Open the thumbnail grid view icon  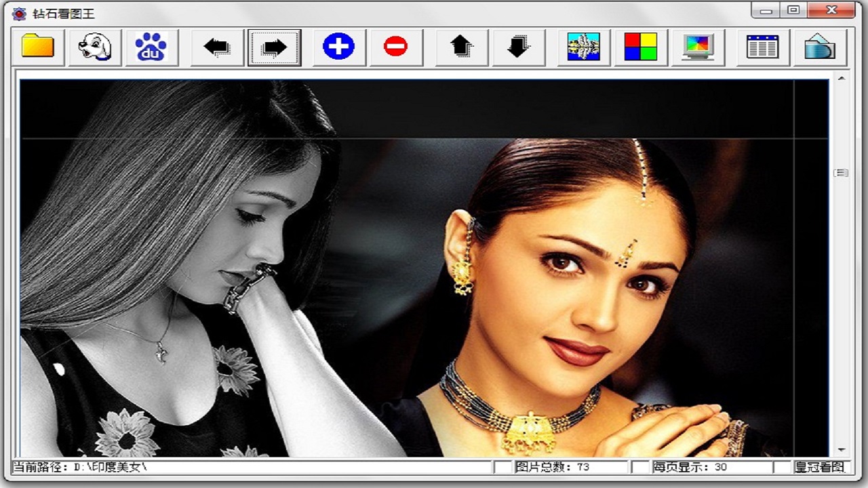pyautogui.click(x=763, y=47)
